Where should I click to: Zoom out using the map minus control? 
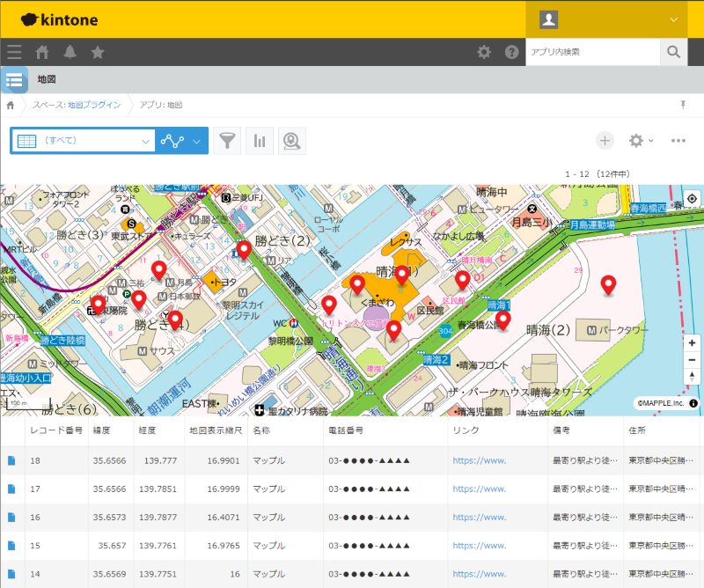tap(692, 360)
